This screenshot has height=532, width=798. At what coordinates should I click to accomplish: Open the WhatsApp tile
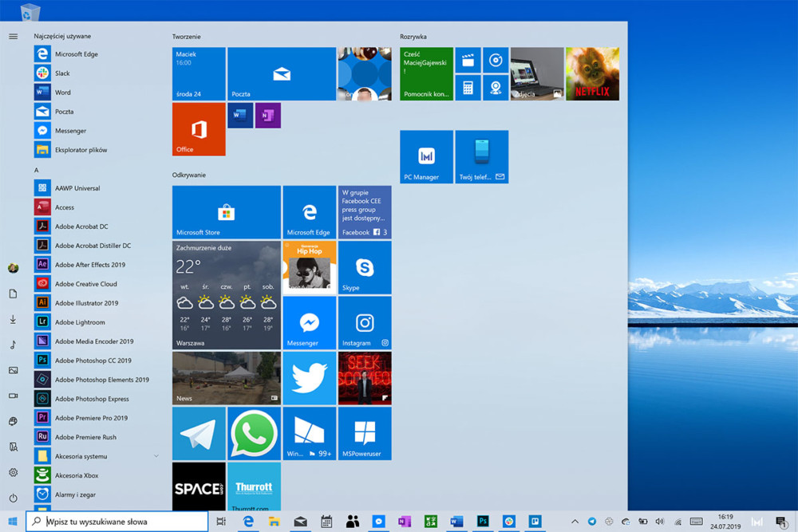tap(254, 434)
